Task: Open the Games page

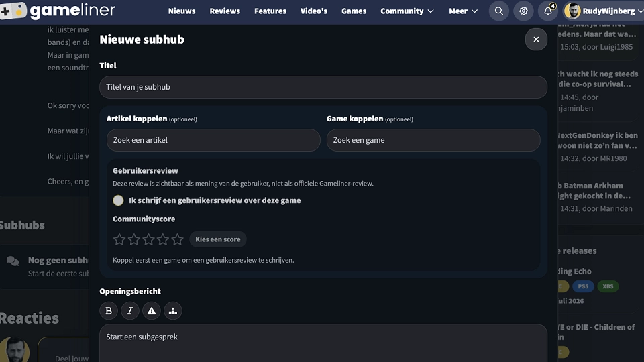Action: (354, 11)
